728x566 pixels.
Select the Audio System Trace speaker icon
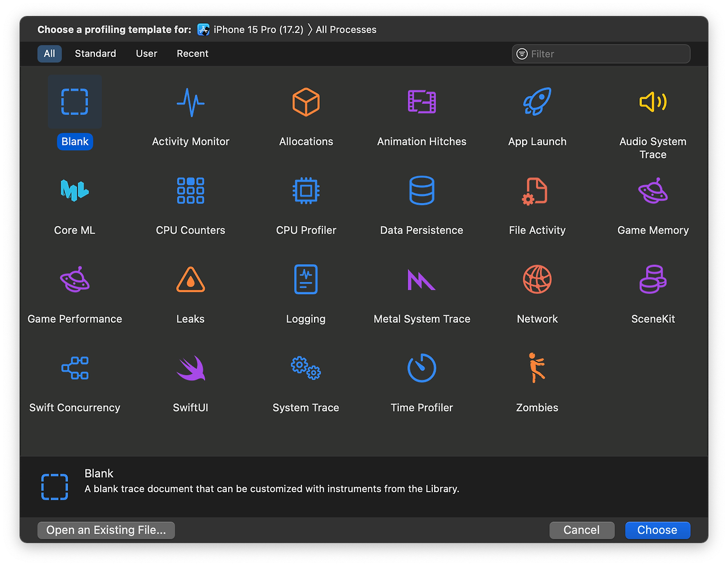point(653,102)
